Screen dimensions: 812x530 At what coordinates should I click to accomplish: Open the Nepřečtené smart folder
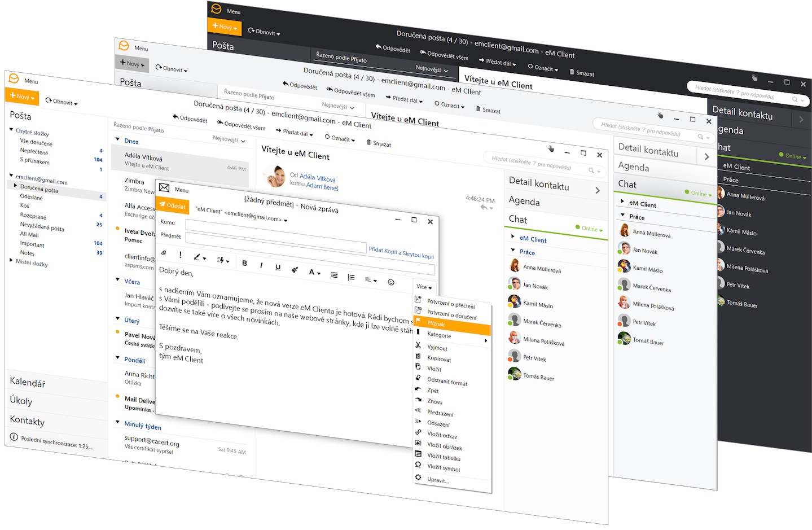[x=34, y=151]
